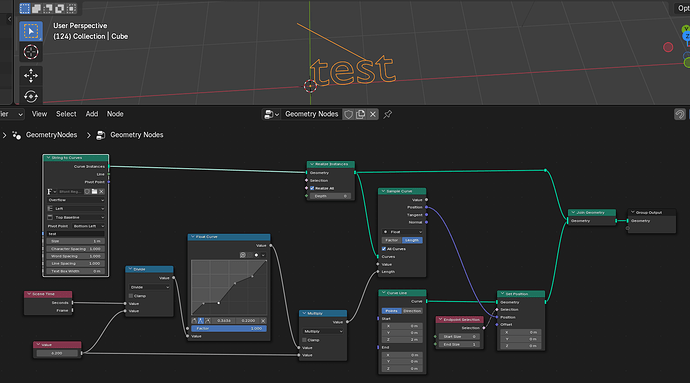Collapse the Scene Time node
This screenshot has width=690, height=383.
pos(29,294)
